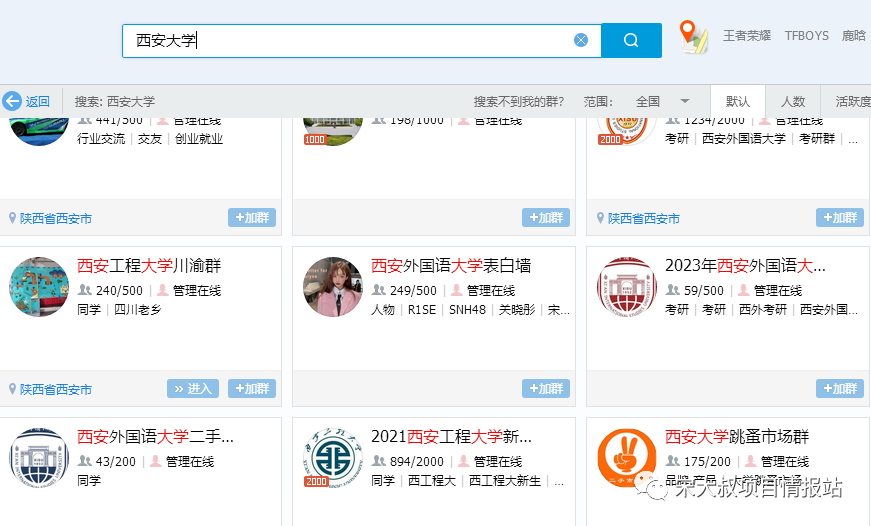Viewport: 871px width, 526px height.
Task: Click the 西外考研 tag
Action: click(763, 309)
